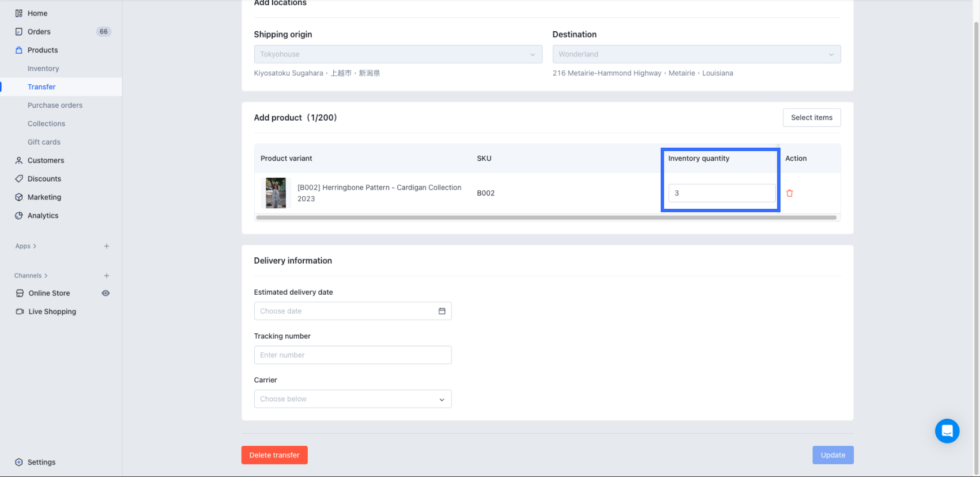This screenshot has width=980, height=477.
Task: Go to Home in the sidebar
Action: (37, 13)
